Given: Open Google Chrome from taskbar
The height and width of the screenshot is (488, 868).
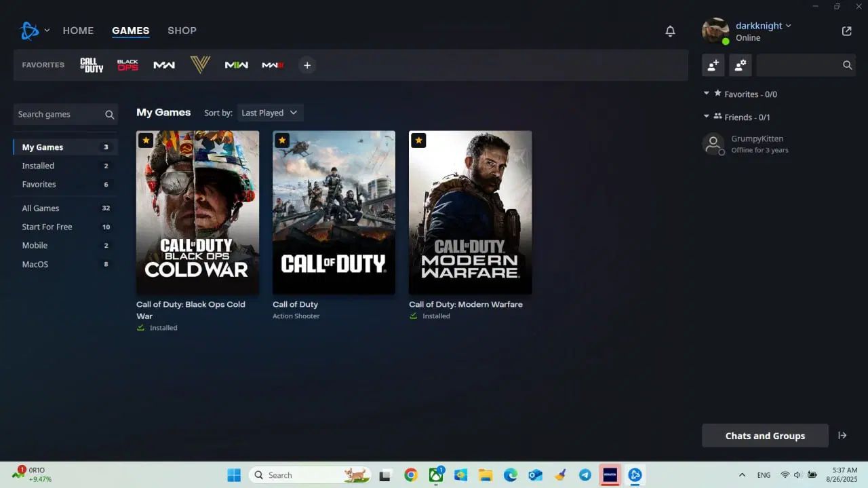Looking at the screenshot, I should [410, 475].
